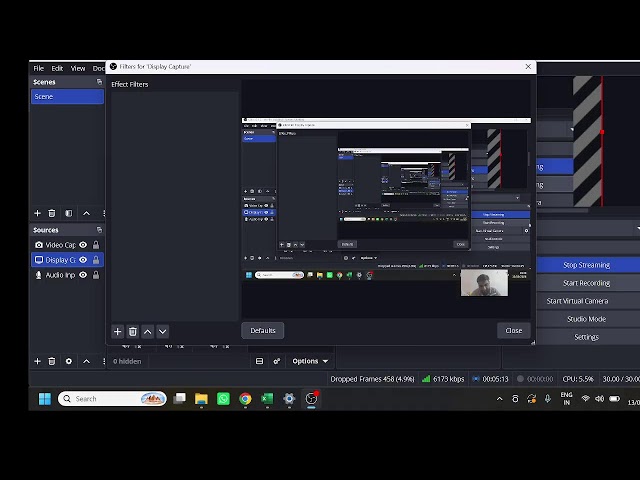Select the Video Cap source row

[x=67, y=245]
